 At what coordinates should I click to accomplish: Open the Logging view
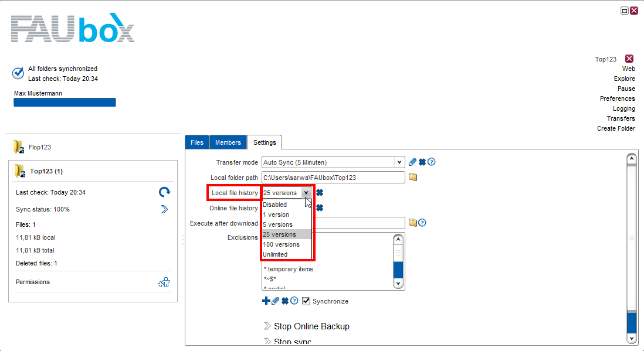(x=624, y=109)
